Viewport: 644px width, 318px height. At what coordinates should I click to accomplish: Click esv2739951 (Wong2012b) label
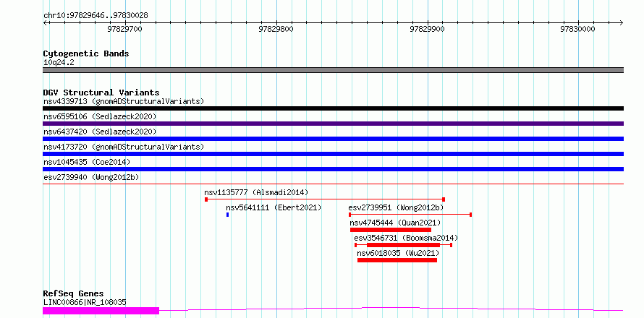(397, 207)
